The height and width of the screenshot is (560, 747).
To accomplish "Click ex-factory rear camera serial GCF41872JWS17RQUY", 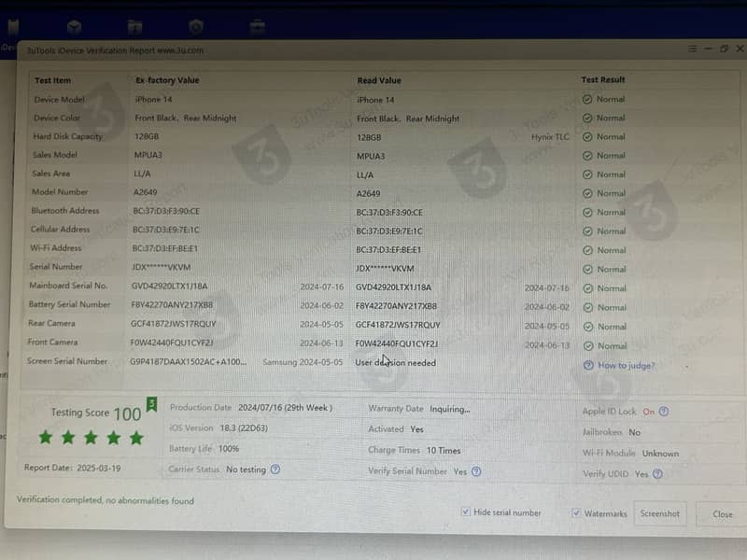I will [174, 324].
